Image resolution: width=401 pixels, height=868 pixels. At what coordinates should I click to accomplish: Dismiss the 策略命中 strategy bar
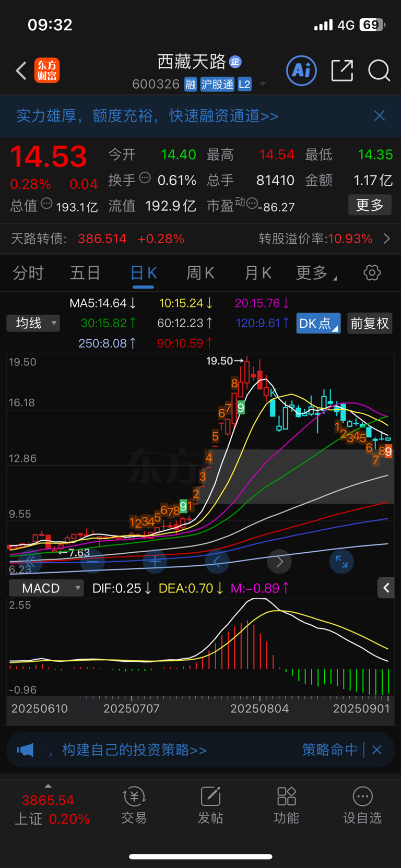pos(377,750)
